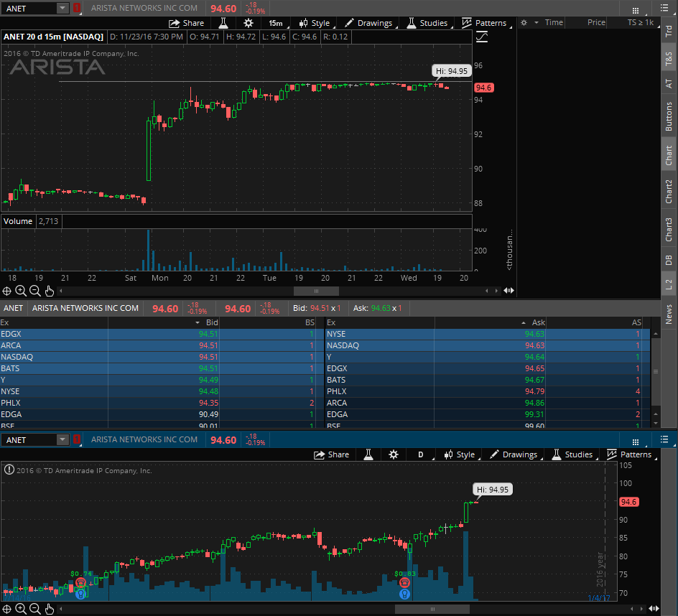Click the flask icon in top chart toolbar
The height and width of the screenshot is (616, 678).
click(223, 23)
